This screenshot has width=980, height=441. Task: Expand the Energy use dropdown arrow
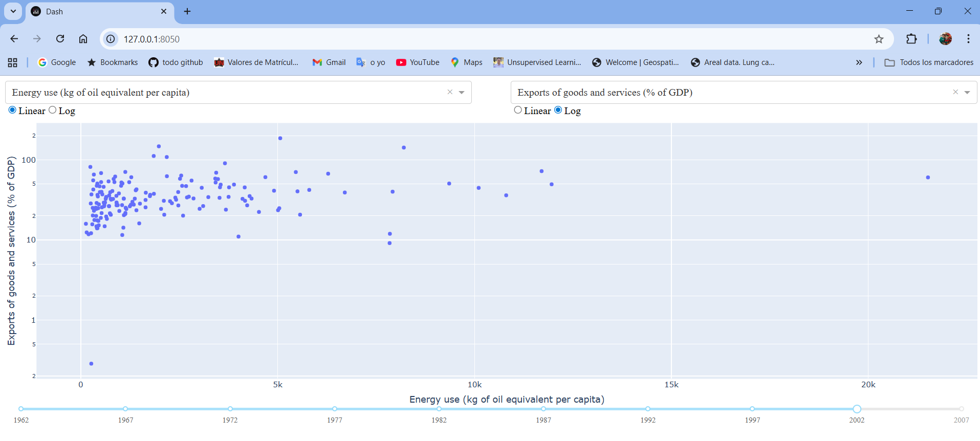coord(462,93)
